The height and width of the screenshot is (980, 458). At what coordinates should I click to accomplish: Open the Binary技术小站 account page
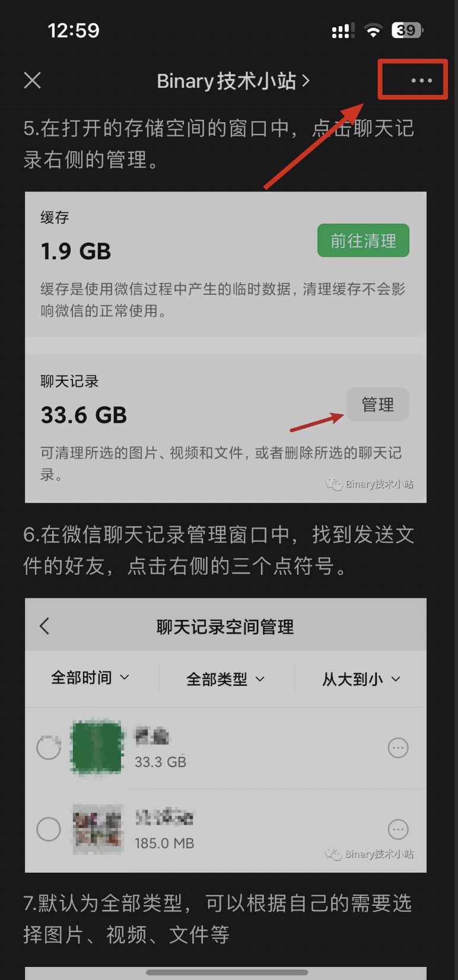(233, 81)
